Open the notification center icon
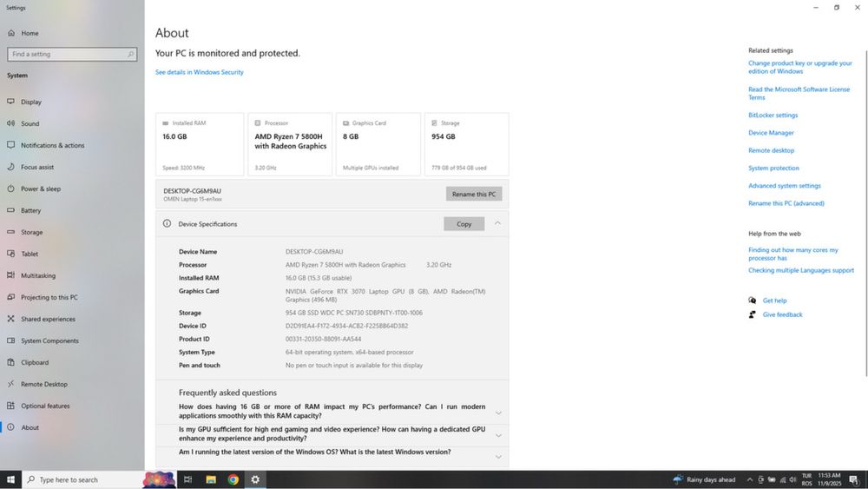The height and width of the screenshot is (489, 868). click(x=854, y=480)
